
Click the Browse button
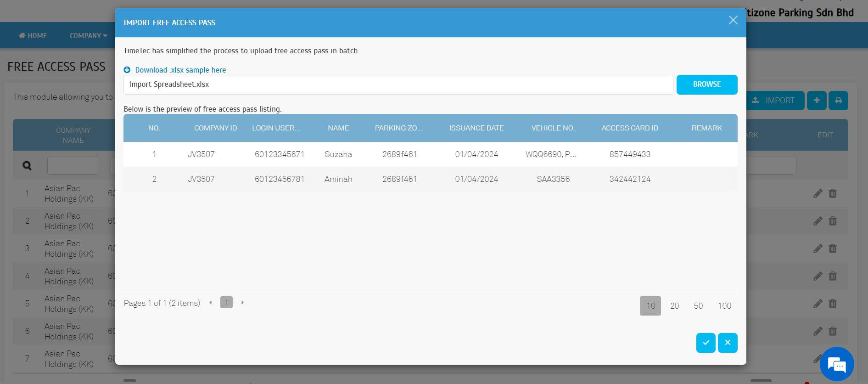pyautogui.click(x=706, y=85)
